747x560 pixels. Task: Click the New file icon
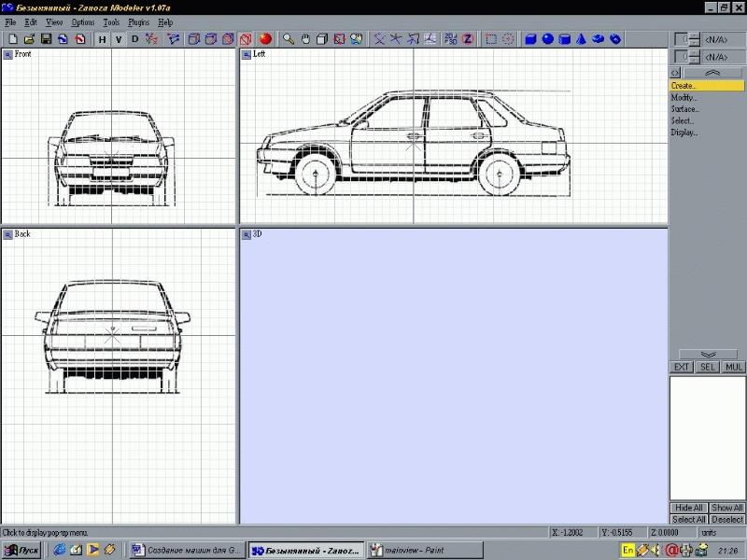pos(13,39)
